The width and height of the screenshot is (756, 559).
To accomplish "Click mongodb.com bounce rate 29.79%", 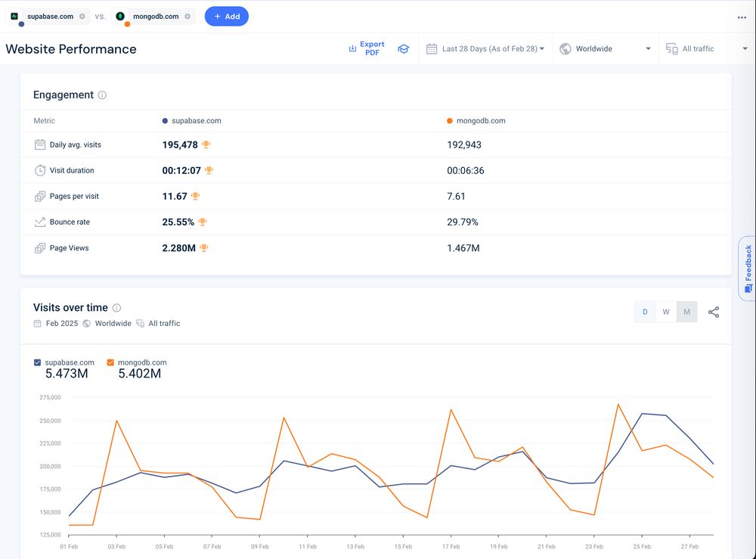I will [463, 222].
